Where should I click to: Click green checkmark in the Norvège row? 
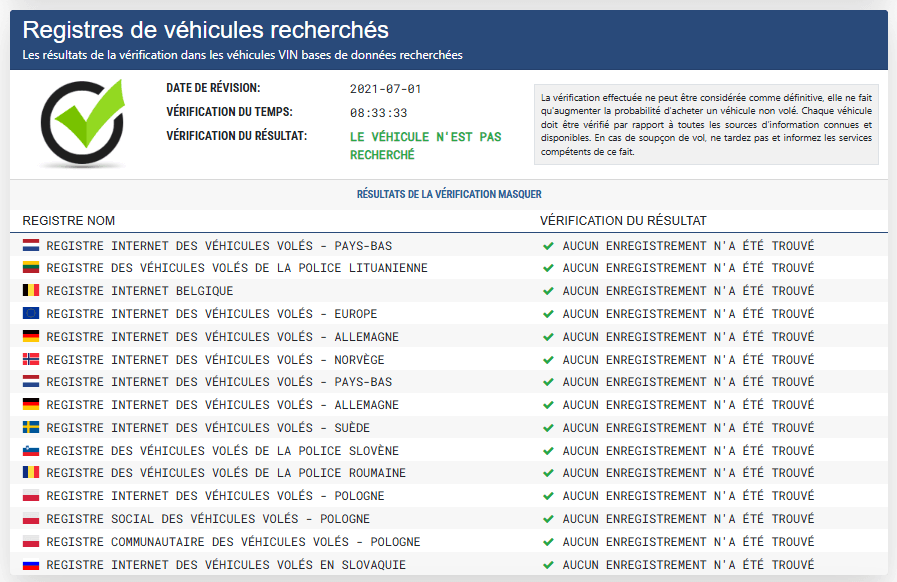pyautogui.click(x=548, y=359)
